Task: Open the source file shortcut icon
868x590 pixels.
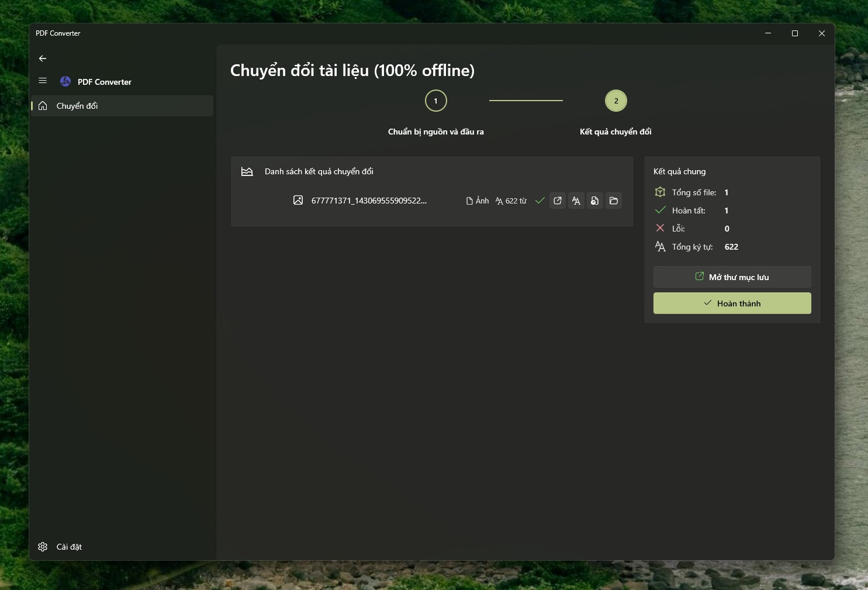Action: pos(594,201)
